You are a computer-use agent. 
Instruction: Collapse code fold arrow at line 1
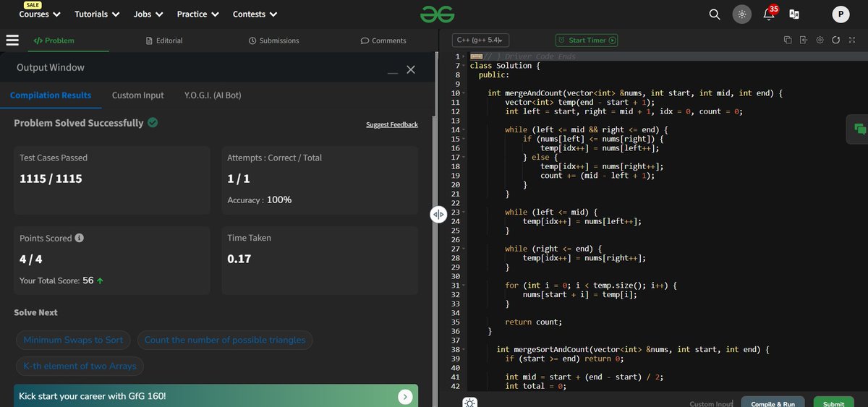pyautogui.click(x=464, y=56)
